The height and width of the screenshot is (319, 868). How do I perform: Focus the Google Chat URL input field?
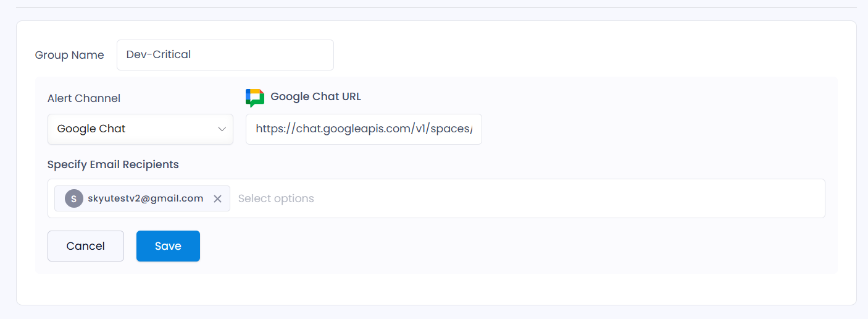click(364, 129)
